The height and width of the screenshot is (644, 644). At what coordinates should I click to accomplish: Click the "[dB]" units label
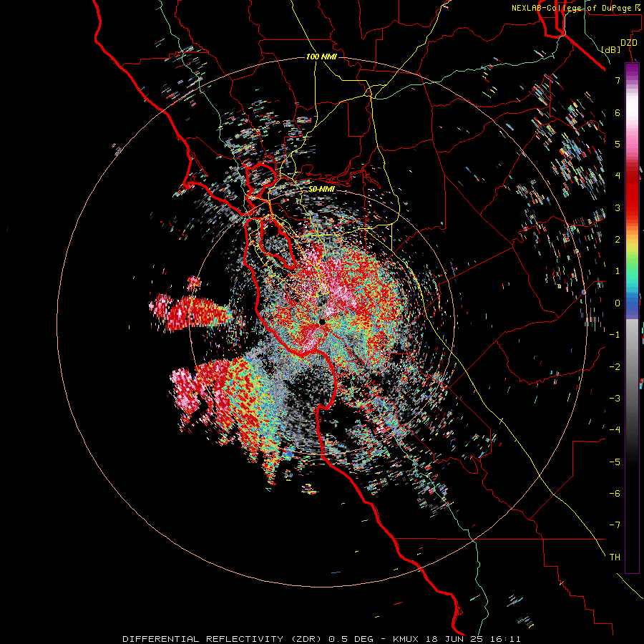point(611,49)
